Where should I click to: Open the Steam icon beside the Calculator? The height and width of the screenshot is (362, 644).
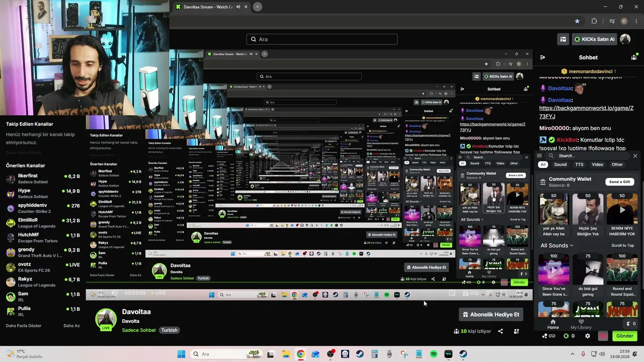tap(360, 354)
